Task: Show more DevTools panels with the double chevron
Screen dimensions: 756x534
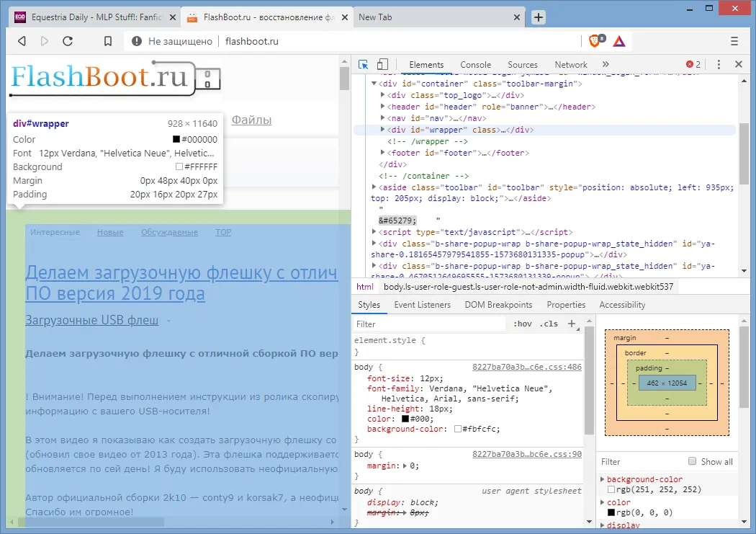Action: [x=606, y=64]
